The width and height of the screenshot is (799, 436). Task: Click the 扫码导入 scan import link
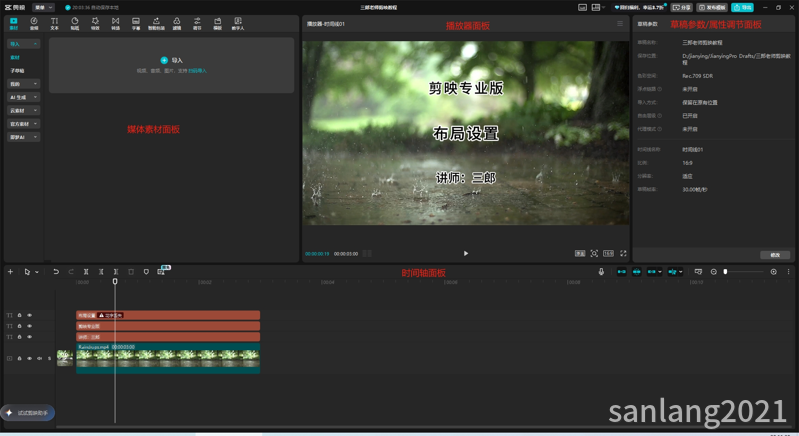(198, 71)
